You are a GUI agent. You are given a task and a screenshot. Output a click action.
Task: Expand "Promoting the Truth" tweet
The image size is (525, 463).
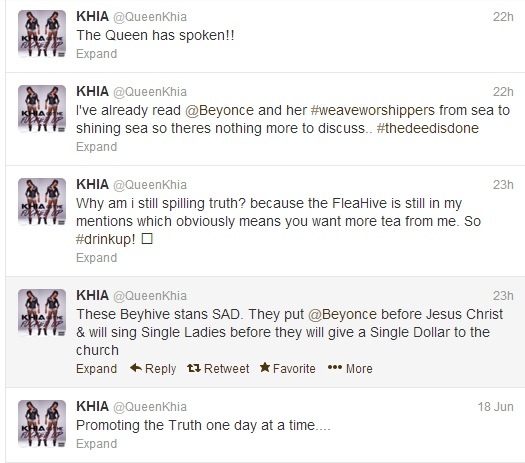point(96,444)
